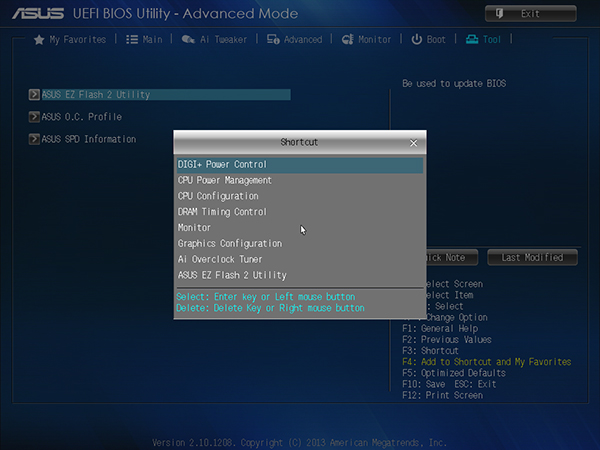Click the Exit button
The width and height of the screenshot is (600, 450).
click(531, 14)
